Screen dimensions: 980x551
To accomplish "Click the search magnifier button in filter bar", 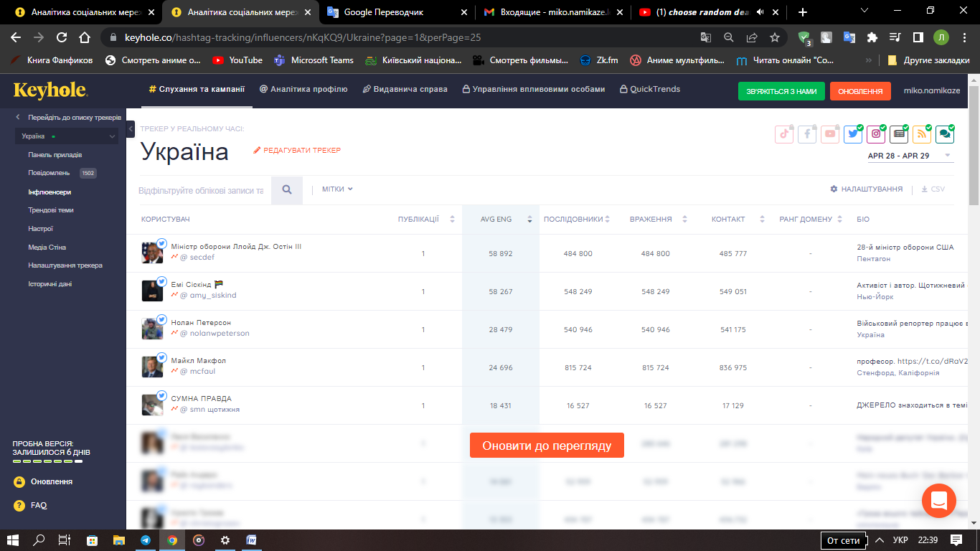I will pos(287,190).
